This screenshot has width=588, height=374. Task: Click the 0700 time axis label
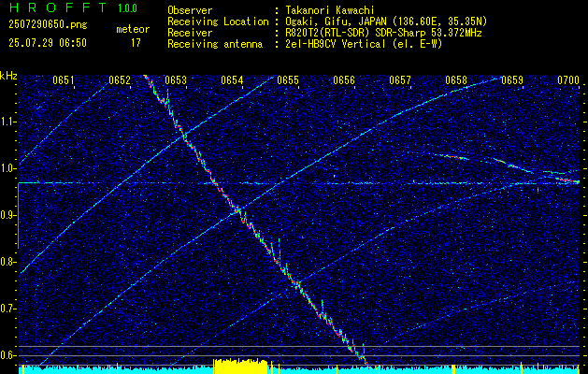pyautogui.click(x=568, y=80)
